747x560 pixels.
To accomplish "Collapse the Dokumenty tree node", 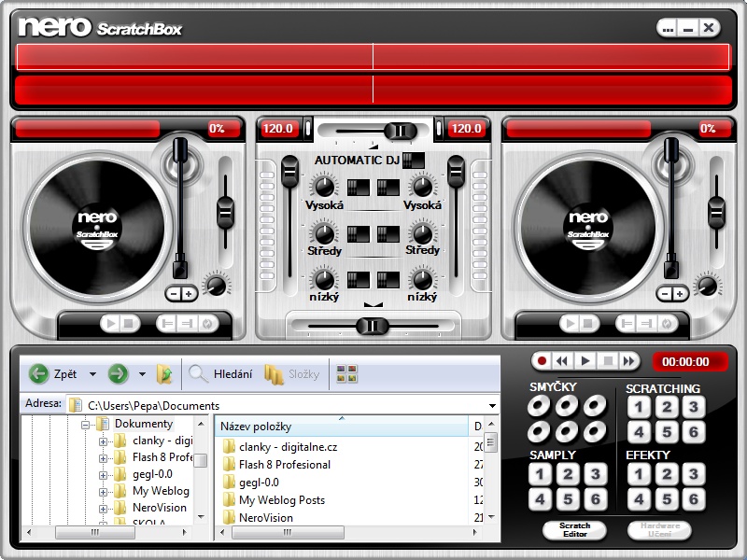I will (x=85, y=425).
